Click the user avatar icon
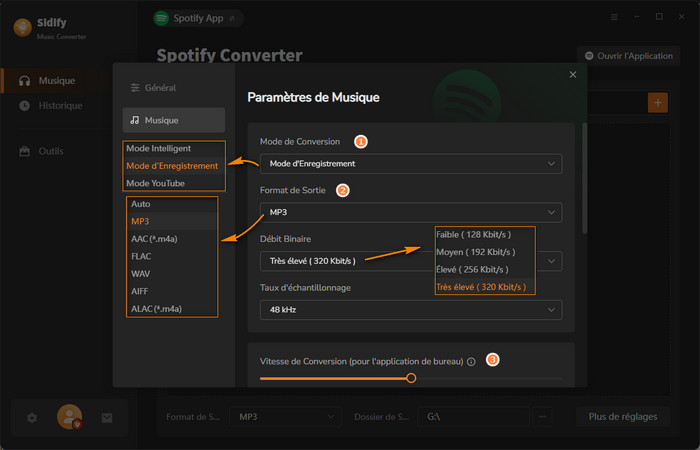Screen dimensions: 700x450 tap(69, 416)
